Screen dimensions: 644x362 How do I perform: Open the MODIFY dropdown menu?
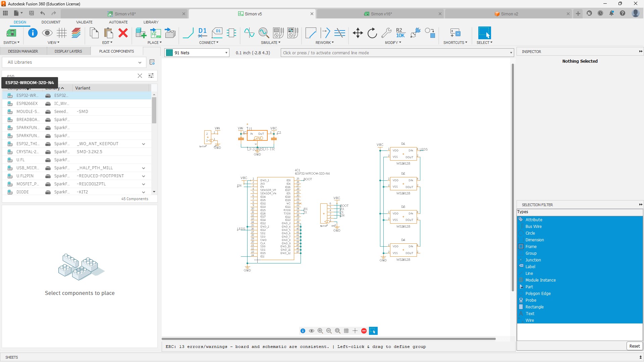pos(393,43)
